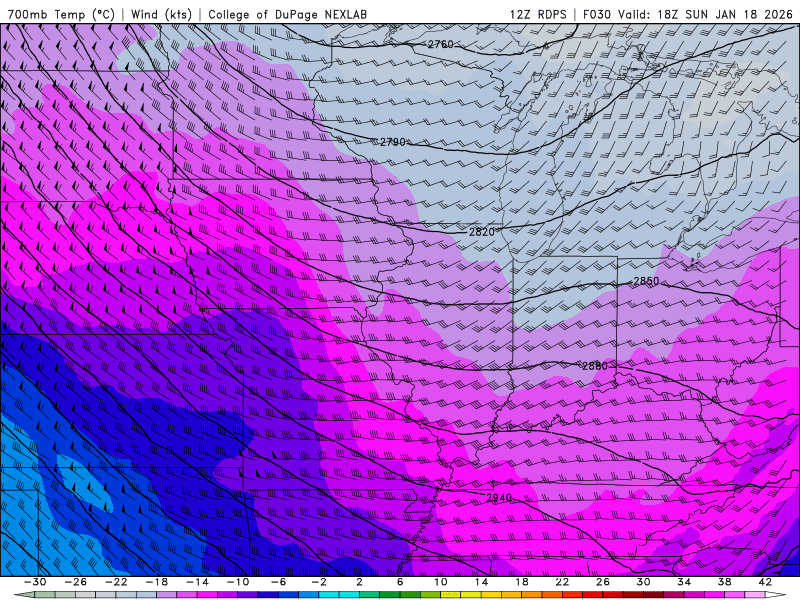Pick the 22 label on the color scale
Image resolution: width=800 pixels, height=600 pixels.
[x=562, y=582]
